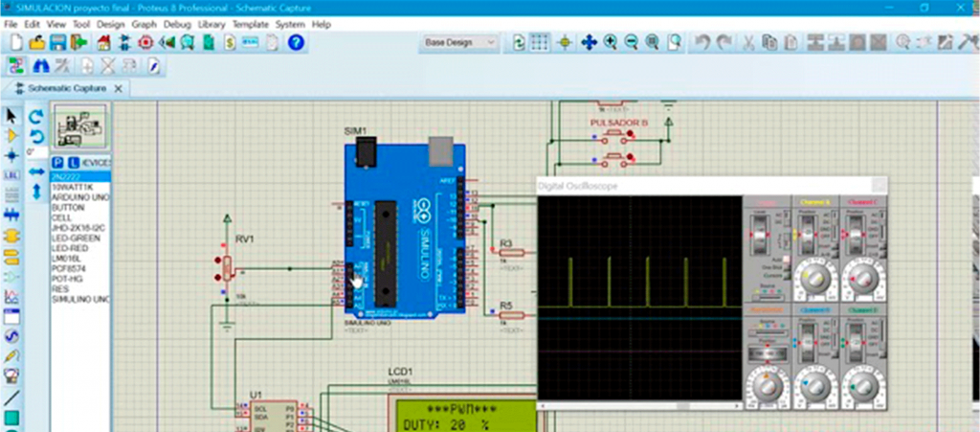
Task: Click the overview thumbnail of the schematic
Action: 80,125
